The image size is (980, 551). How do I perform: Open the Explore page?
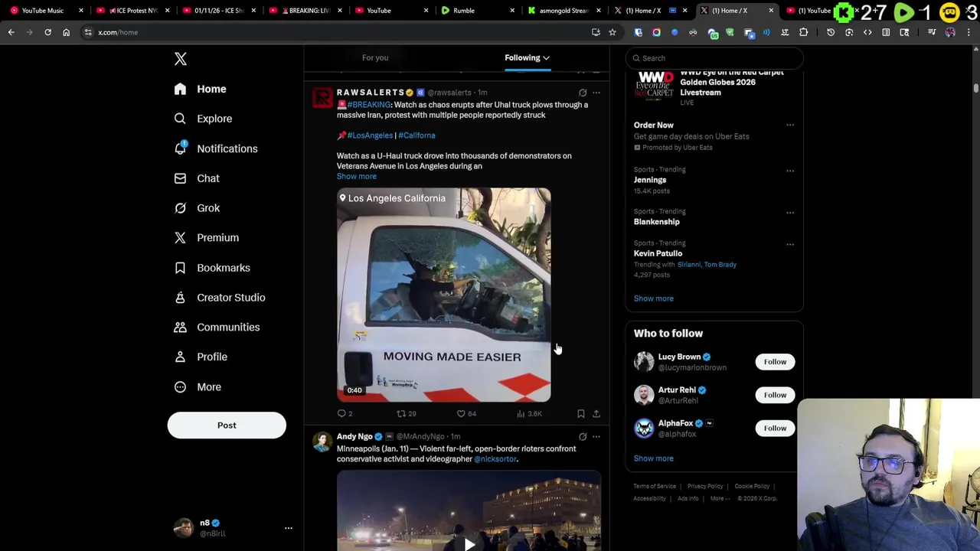[203, 119]
